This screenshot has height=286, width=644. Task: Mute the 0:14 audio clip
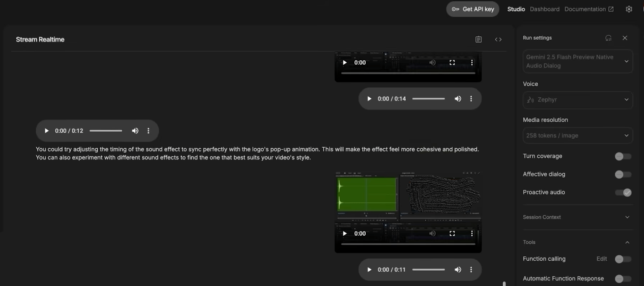458,99
